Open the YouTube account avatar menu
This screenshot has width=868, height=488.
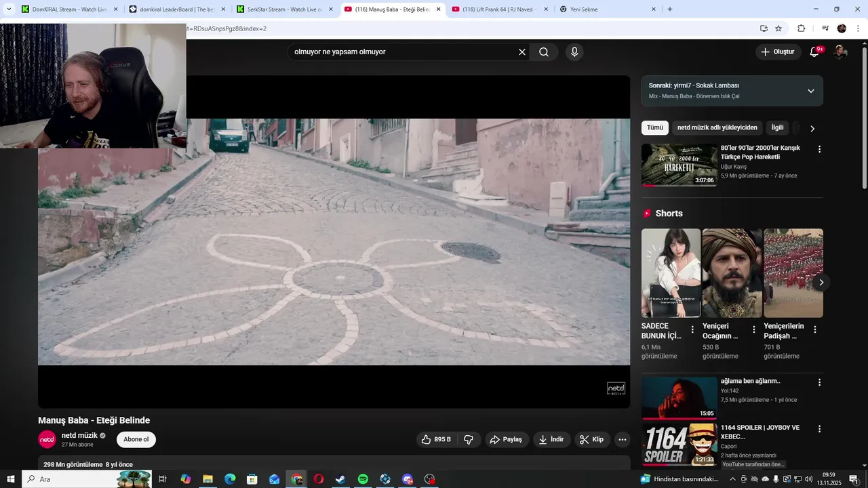coord(840,52)
